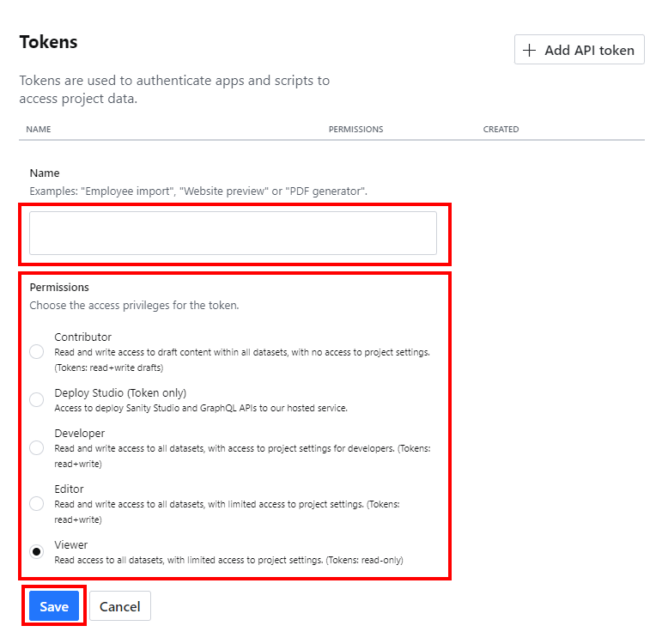The width and height of the screenshot is (656, 644).
Task: Select the Contributor radio button
Action: [37, 351]
